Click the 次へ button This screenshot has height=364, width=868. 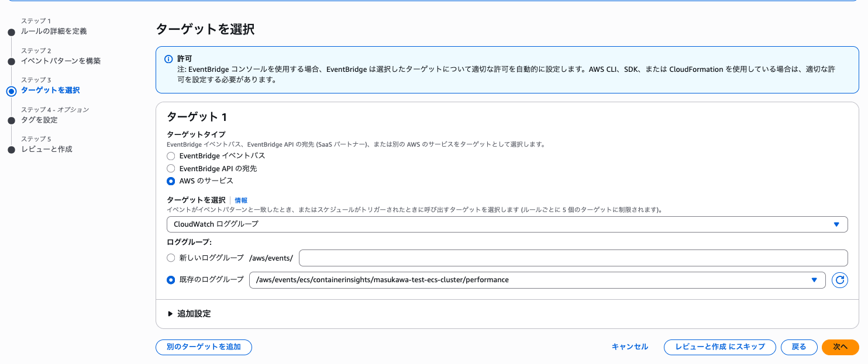840,346
